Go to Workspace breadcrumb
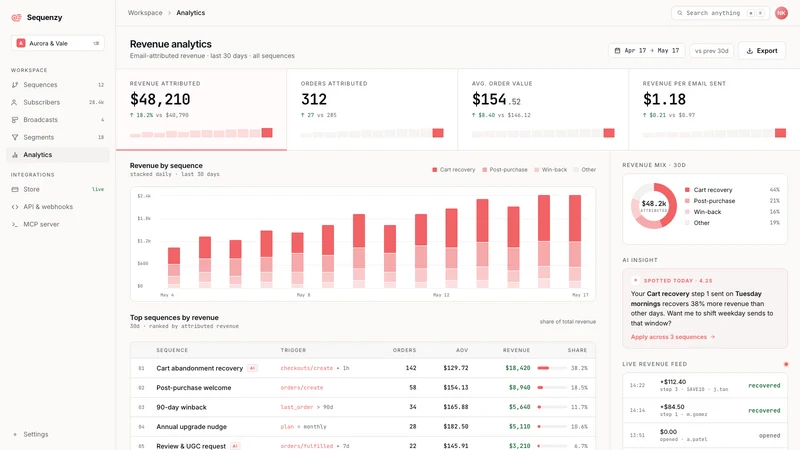The width and height of the screenshot is (800, 450). pyautogui.click(x=145, y=13)
